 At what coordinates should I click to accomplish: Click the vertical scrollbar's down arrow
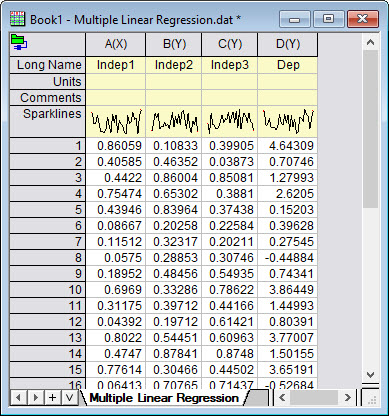[370, 374]
